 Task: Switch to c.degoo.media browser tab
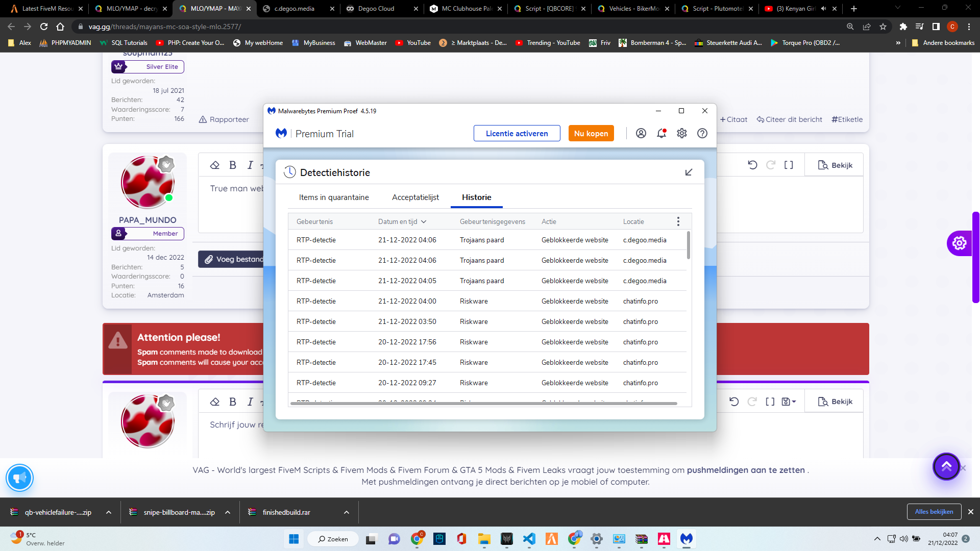[x=298, y=9]
